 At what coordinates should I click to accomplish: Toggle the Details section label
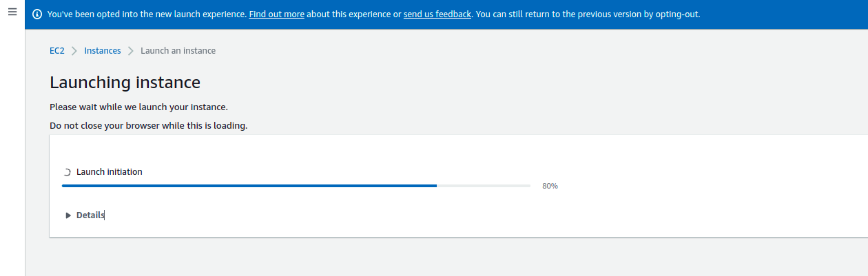coord(90,215)
